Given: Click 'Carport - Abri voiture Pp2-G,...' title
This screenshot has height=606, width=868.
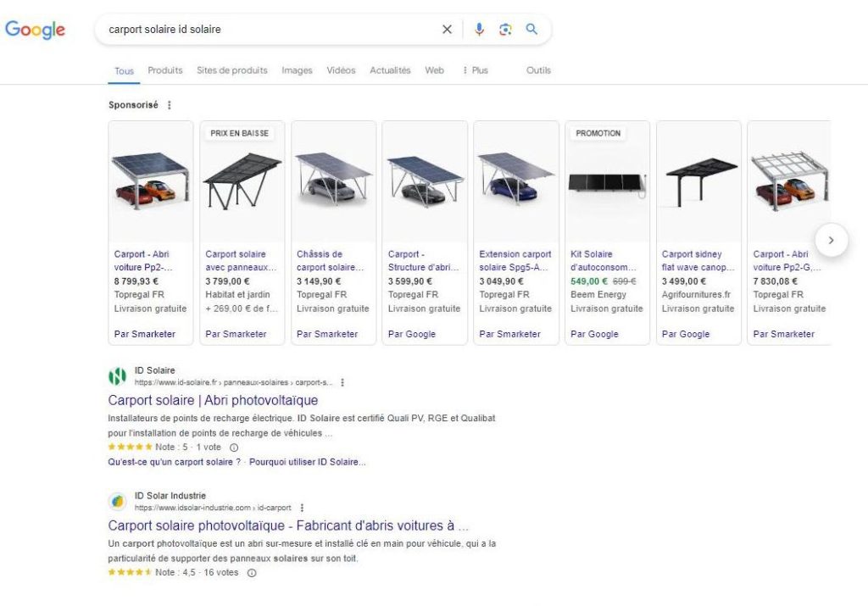Looking at the screenshot, I should click(x=787, y=261).
